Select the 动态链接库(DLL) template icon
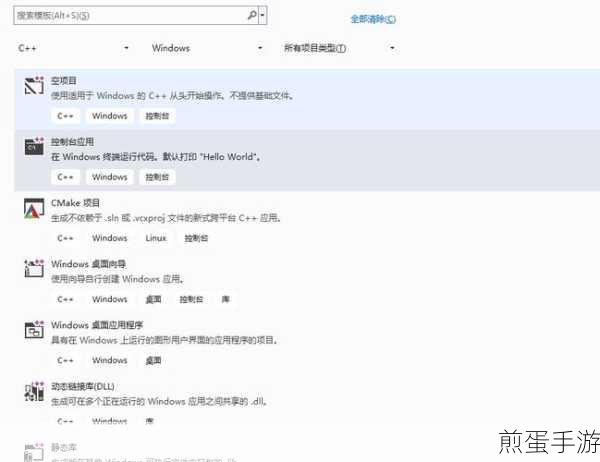The height and width of the screenshot is (462, 600). 34,391
